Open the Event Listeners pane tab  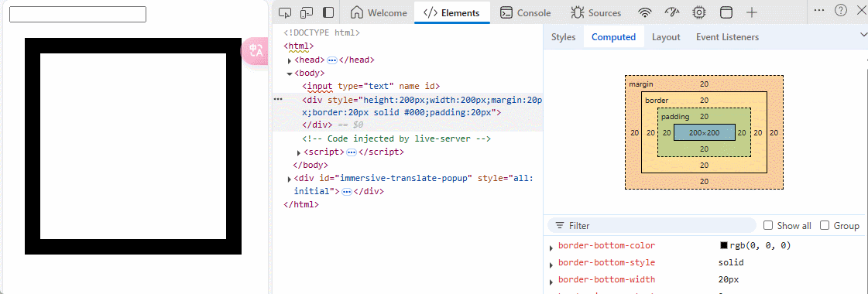point(727,37)
